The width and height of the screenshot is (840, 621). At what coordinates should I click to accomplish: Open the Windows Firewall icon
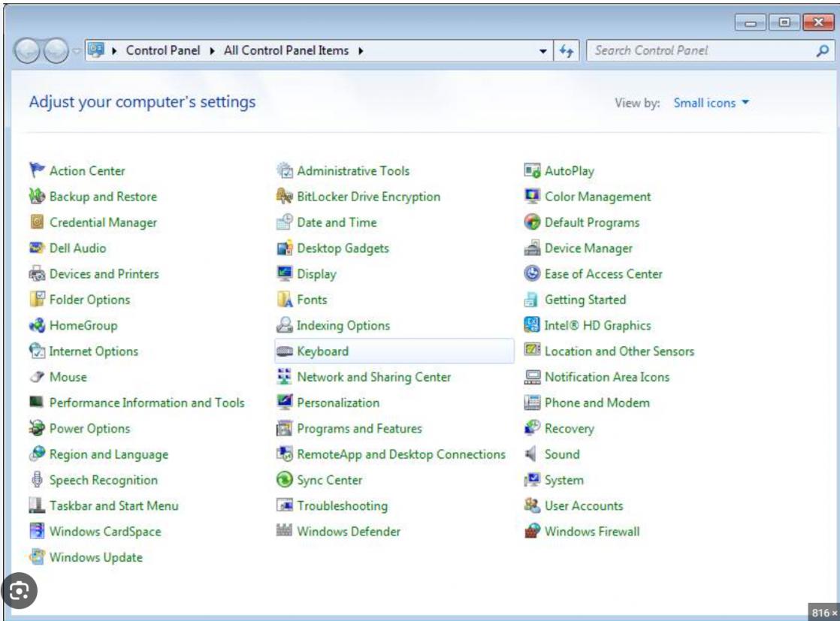pyautogui.click(x=532, y=532)
